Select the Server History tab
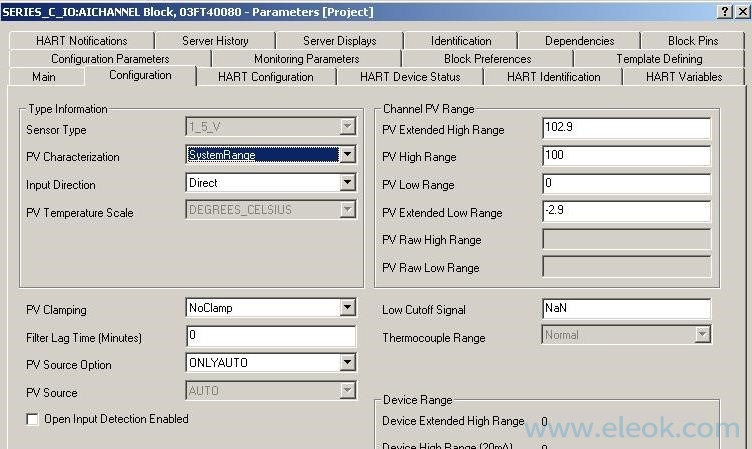 pyautogui.click(x=215, y=41)
